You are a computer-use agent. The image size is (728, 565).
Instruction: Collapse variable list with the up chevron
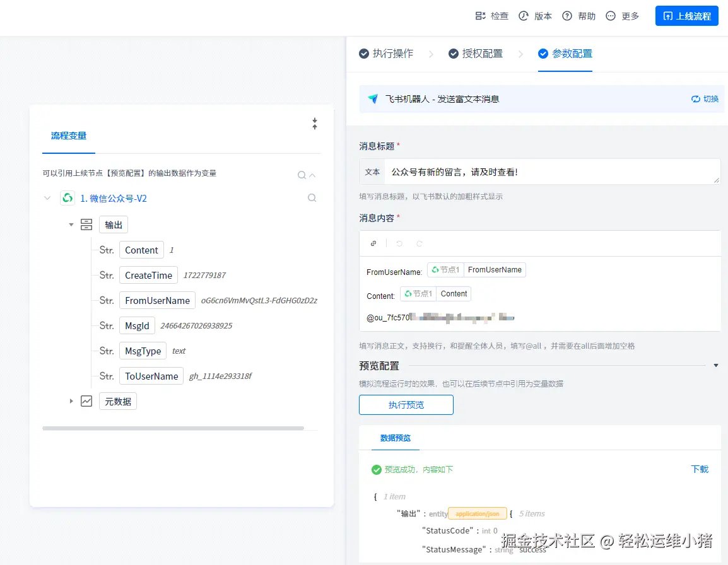(312, 175)
